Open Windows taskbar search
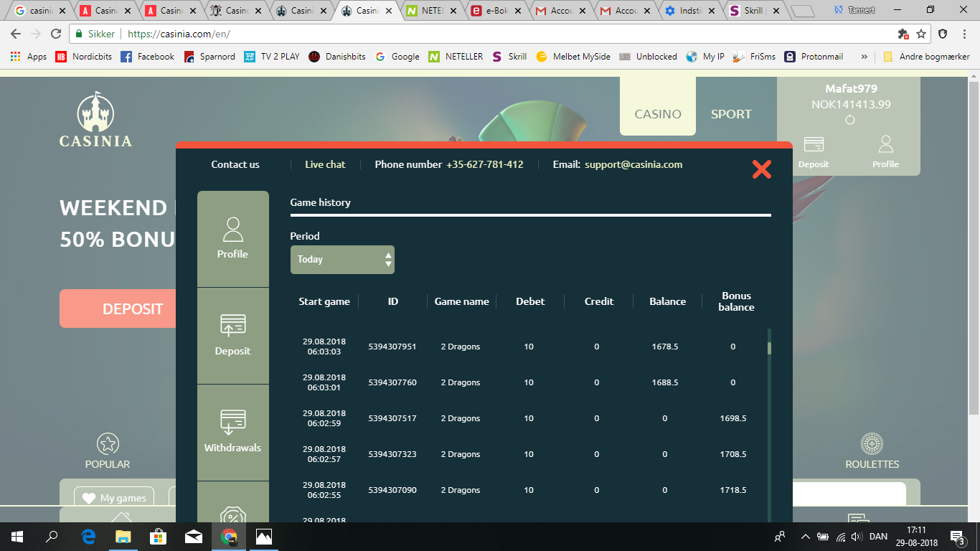The width and height of the screenshot is (980, 551). point(52,537)
